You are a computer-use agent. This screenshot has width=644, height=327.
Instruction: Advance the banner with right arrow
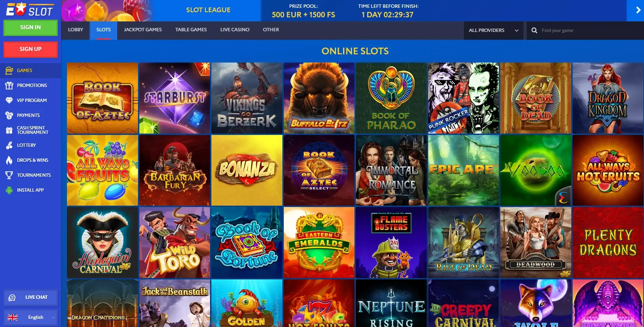click(x=638, y=10)
